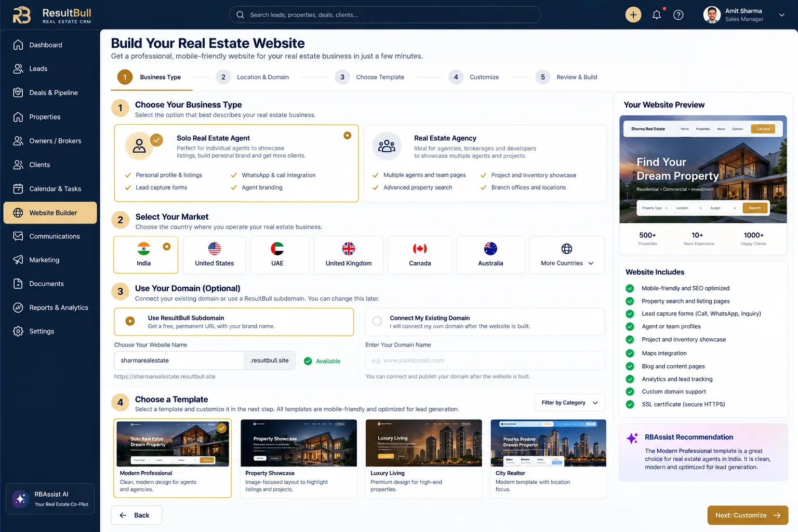Image resolution: width=798 pixels, height=532 pixels.
Task: Click the sharmarealestate.resultbull.site URL text
Action: coord(165,377)
